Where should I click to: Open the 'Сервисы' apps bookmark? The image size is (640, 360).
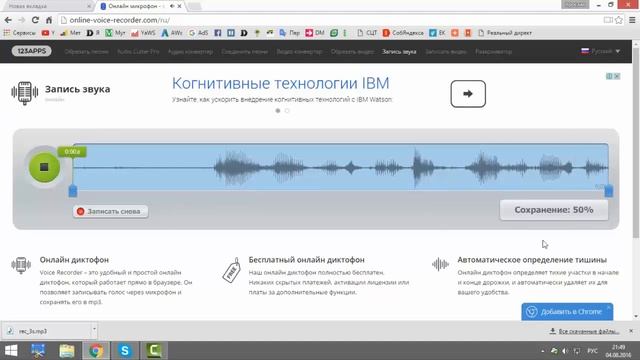20,33
